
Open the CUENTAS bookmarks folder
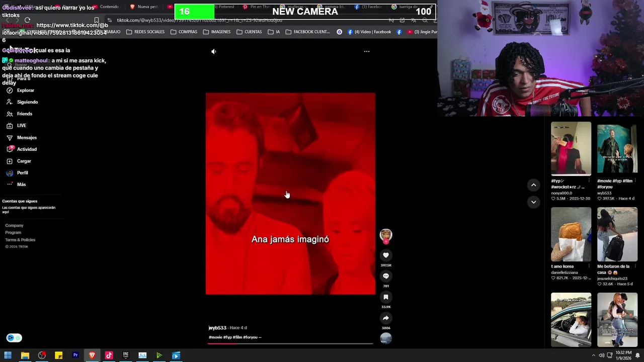249,32
